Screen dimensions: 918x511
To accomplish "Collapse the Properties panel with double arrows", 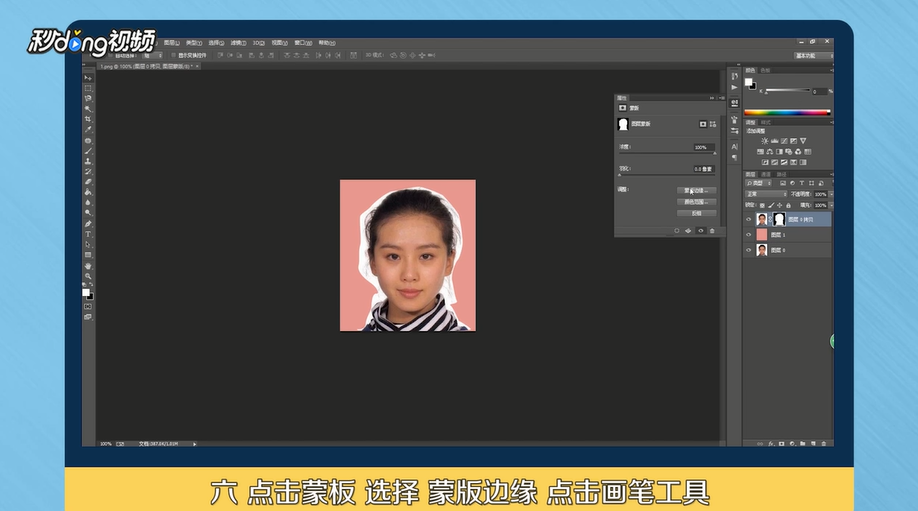I will [x=712, y=98].
